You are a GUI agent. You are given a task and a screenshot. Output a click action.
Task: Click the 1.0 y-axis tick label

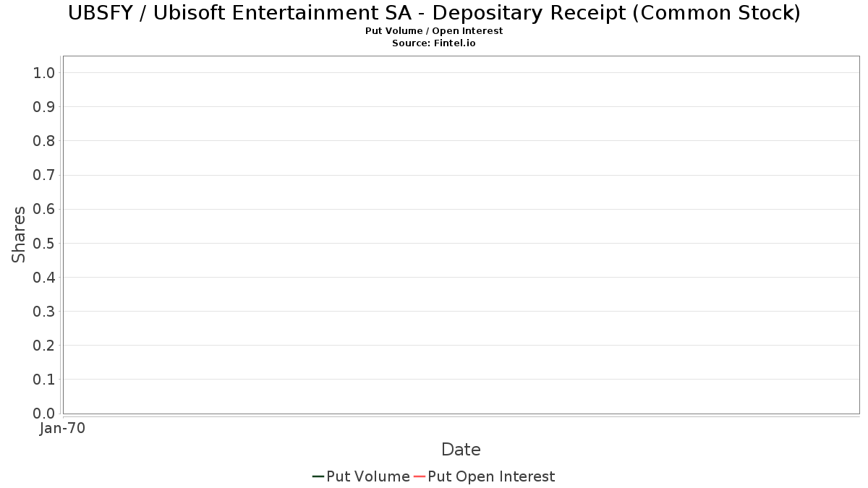point(44,72)
